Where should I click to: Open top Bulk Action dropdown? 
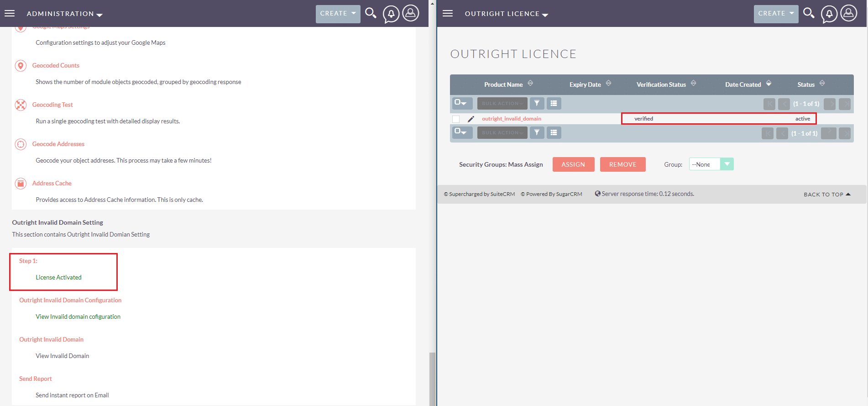pyautogui.click(x=502, y=103)
